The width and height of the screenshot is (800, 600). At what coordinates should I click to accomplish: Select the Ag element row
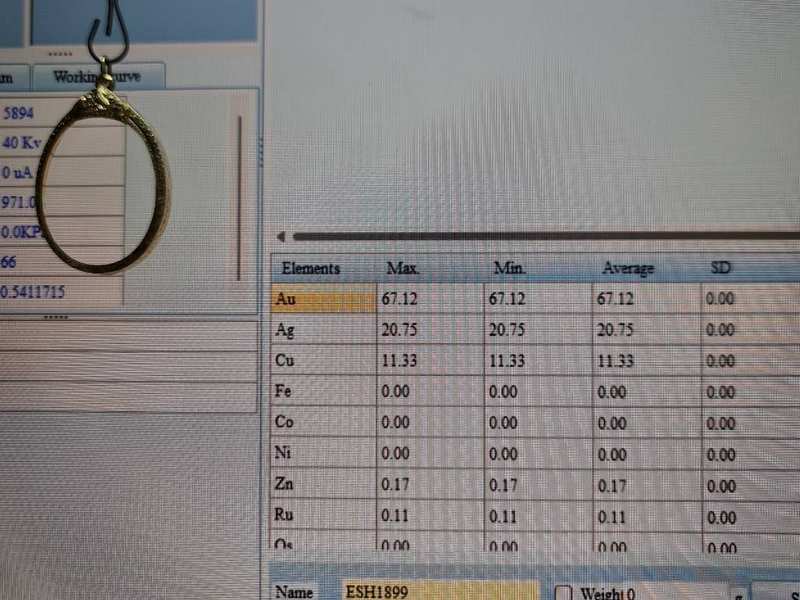coord(322,330)
